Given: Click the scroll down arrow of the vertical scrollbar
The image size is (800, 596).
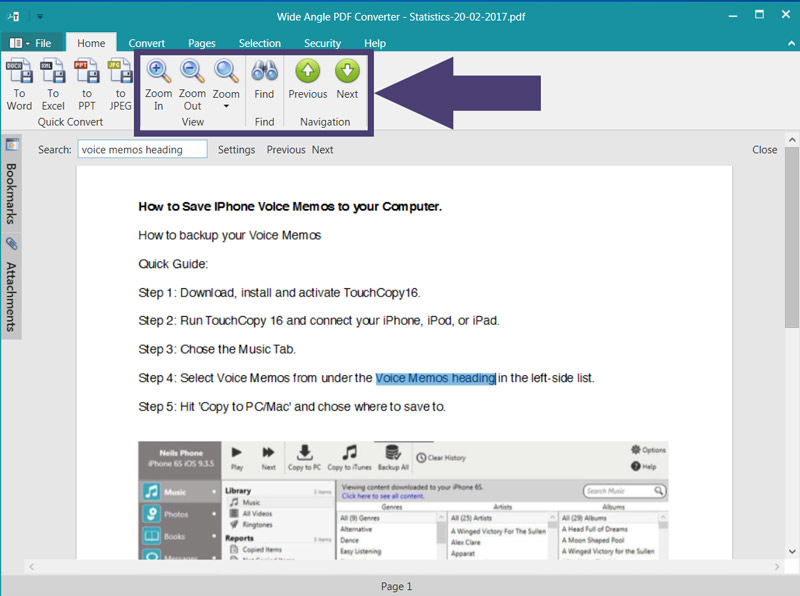Looking at the screenshot, I should click(x=791, y=551).
